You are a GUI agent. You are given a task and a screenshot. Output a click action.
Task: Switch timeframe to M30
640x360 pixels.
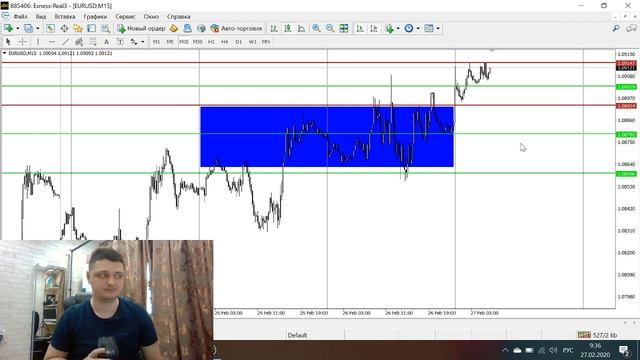pos(198,42)
